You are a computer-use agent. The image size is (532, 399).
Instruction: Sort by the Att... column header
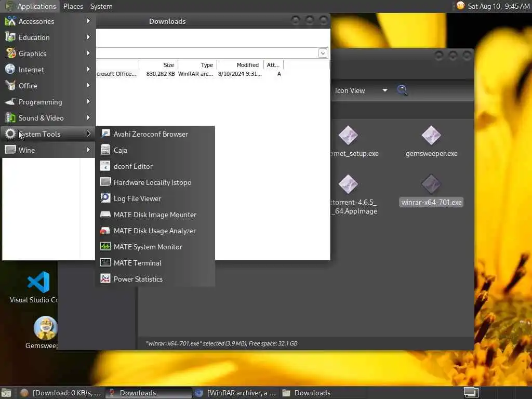pos(273,65)
